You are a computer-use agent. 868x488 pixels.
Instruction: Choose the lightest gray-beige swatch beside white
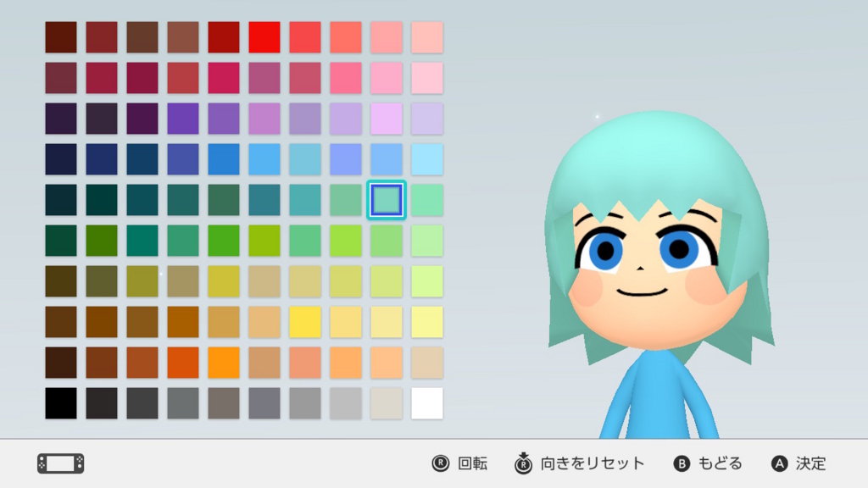pyautogui.click(x=387, y=403)
